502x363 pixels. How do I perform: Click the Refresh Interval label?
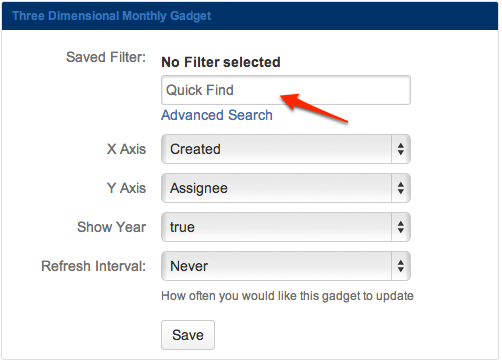(94, 266)
